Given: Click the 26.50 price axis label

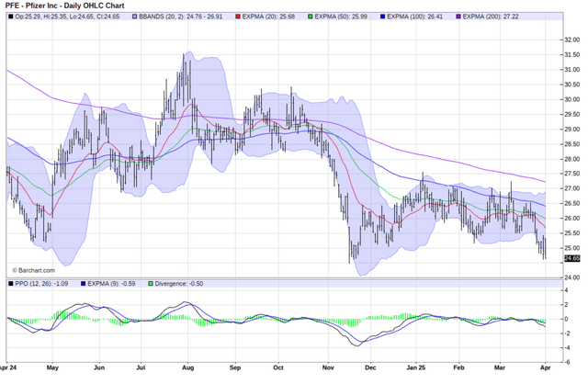Looking at the screenshot, I should [x=572, y=203].
